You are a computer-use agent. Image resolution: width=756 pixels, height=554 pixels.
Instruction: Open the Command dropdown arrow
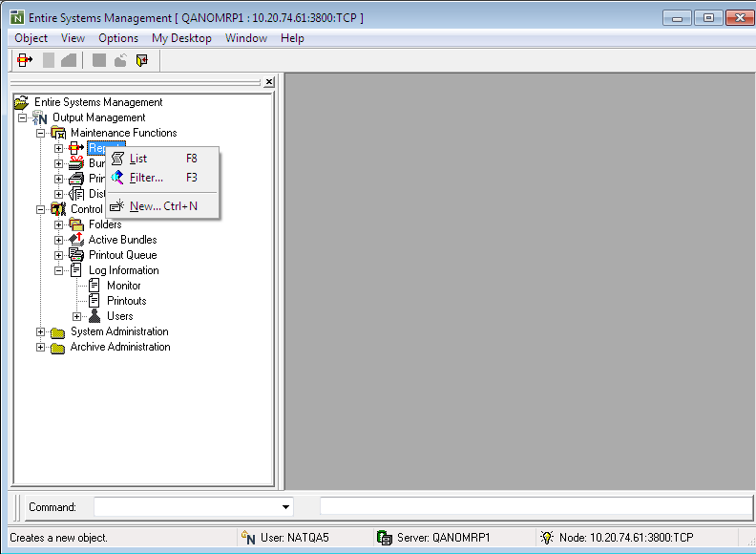click(x=285, y=506)
